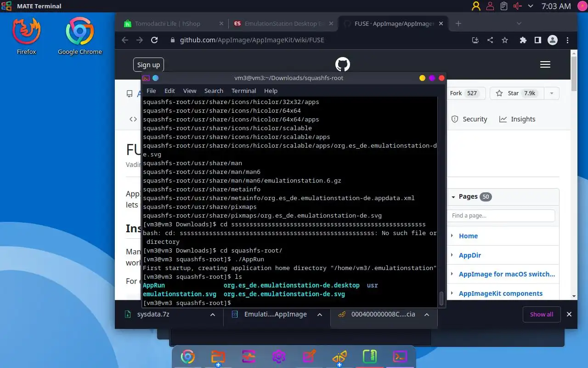This screenshot has height=368, width=588.
Task: Open options for the .cia download
Action: (x=426, y=315)
